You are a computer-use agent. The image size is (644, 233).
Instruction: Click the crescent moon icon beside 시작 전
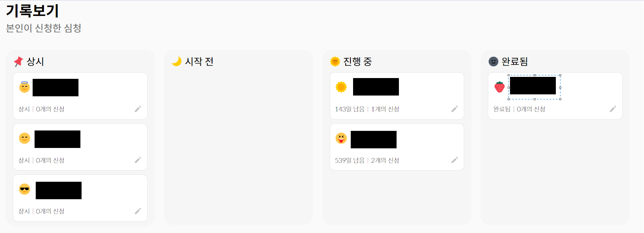tap(177, 61)
